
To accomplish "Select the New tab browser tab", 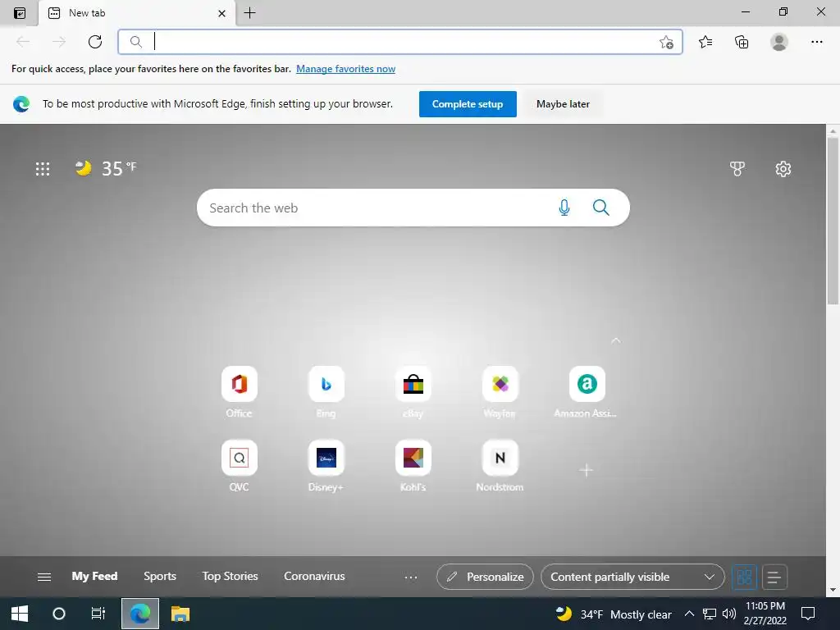I will [137, 13].
